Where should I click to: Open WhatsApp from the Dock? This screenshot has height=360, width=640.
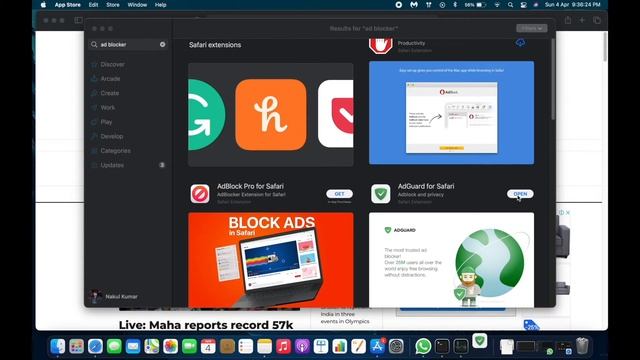(x=423, y=347)
